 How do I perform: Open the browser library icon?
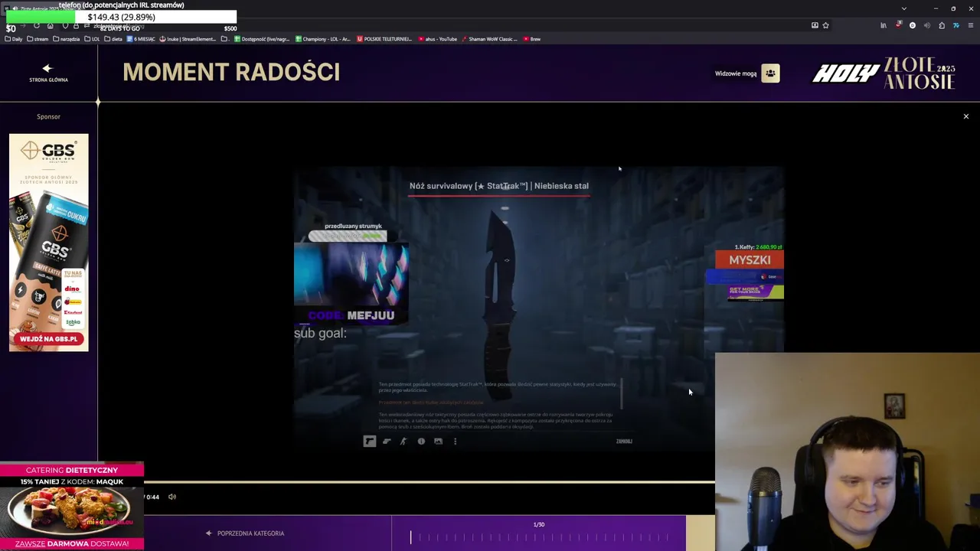coord(884,25)
